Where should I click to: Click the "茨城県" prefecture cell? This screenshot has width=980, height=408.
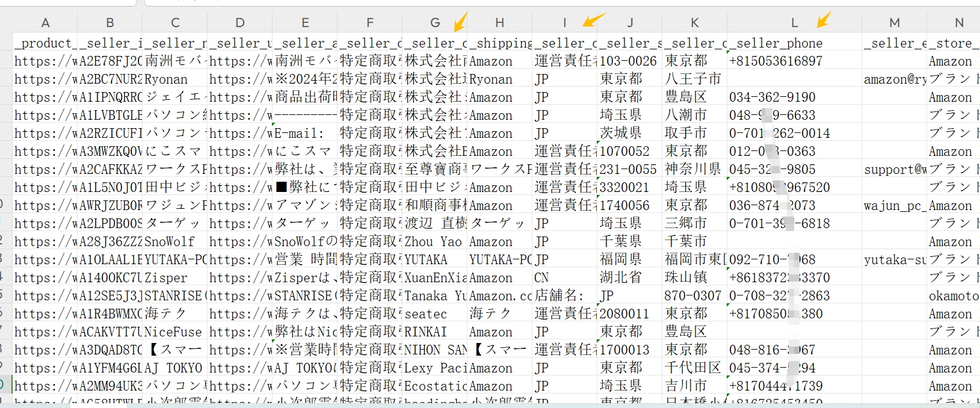(x=630, y=133)
